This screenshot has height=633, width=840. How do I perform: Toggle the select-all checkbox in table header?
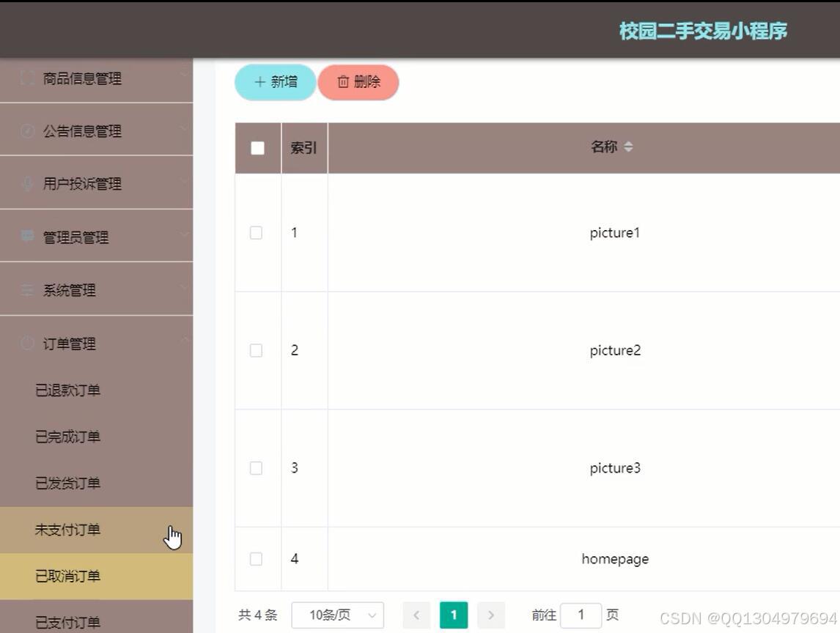point(257,147)
